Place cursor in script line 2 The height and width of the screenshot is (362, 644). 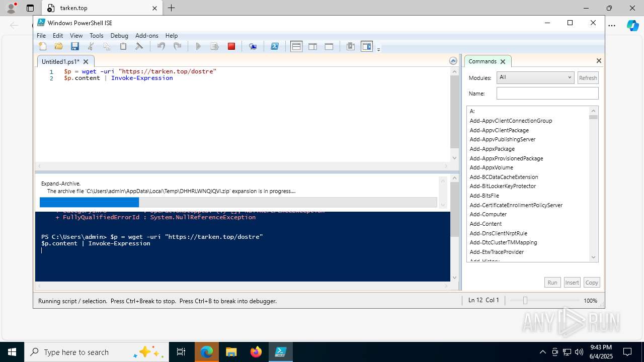coord(118,78)
